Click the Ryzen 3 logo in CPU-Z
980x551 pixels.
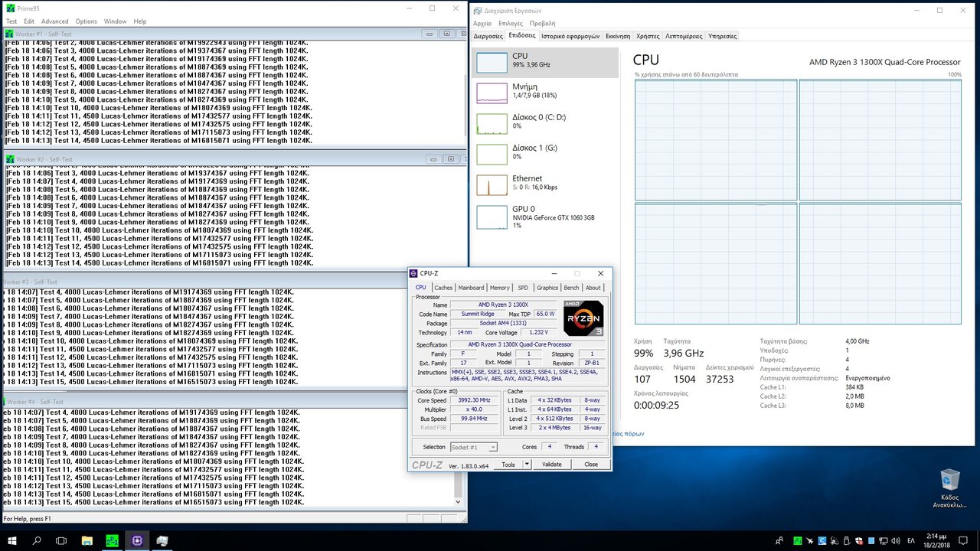click(x=583, y=318)
